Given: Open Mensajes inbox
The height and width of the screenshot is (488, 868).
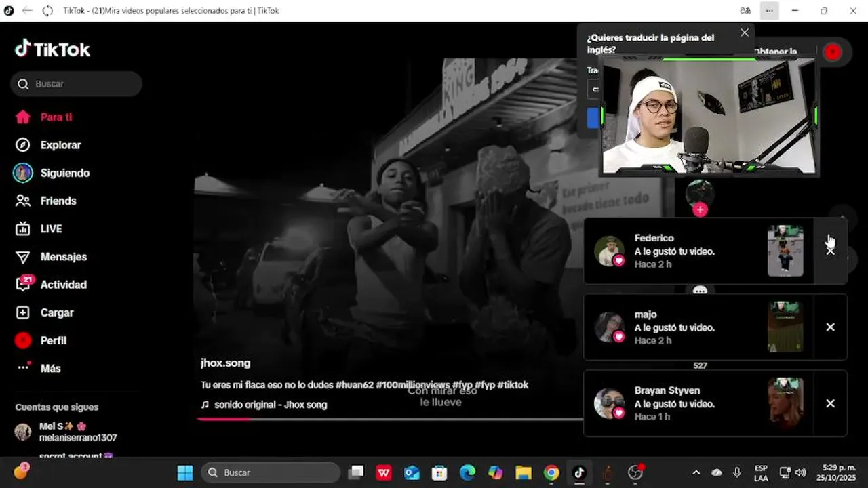Looking at the screenshot, I should [x=52, y=257].
